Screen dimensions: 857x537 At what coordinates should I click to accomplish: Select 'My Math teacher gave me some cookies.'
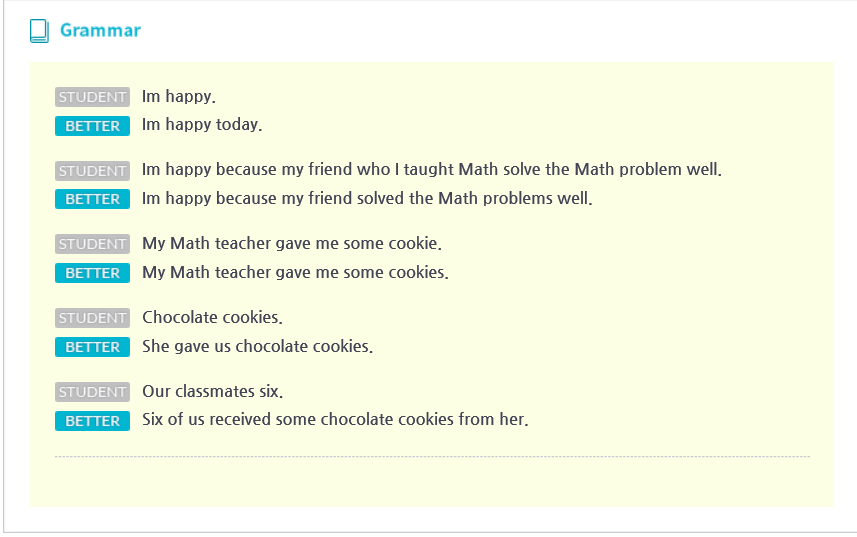click(295, 273)
